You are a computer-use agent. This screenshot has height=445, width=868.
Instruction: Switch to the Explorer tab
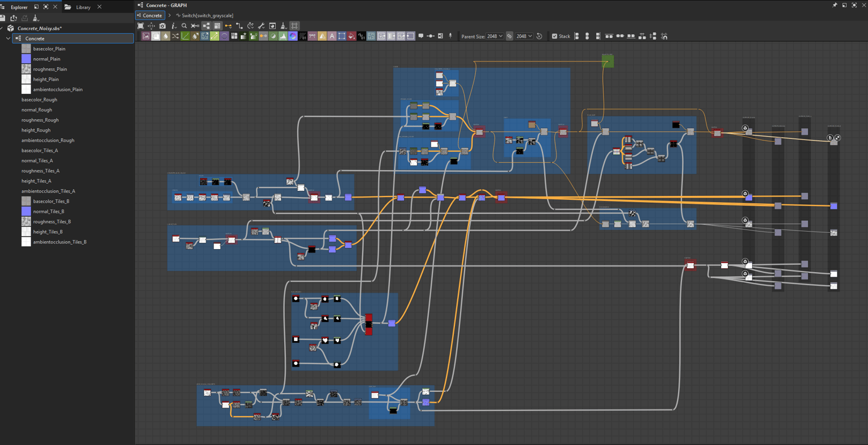[19, 7]
